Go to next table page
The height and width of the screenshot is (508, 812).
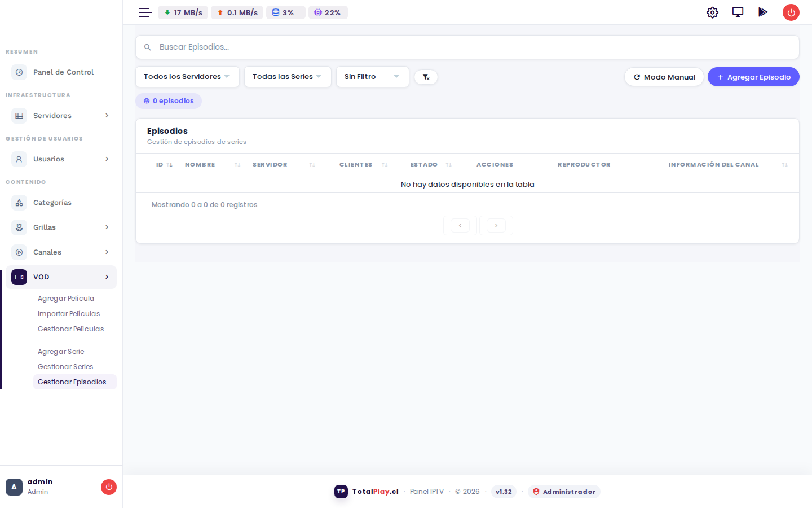[496, 226]
